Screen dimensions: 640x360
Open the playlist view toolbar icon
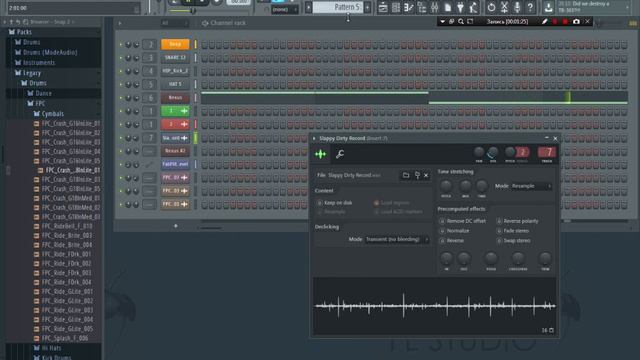[x=383, y=7]
